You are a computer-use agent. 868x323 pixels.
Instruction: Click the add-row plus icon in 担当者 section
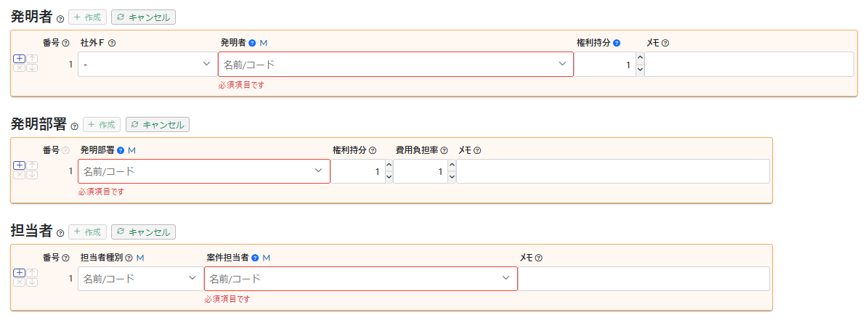[19, 273]
